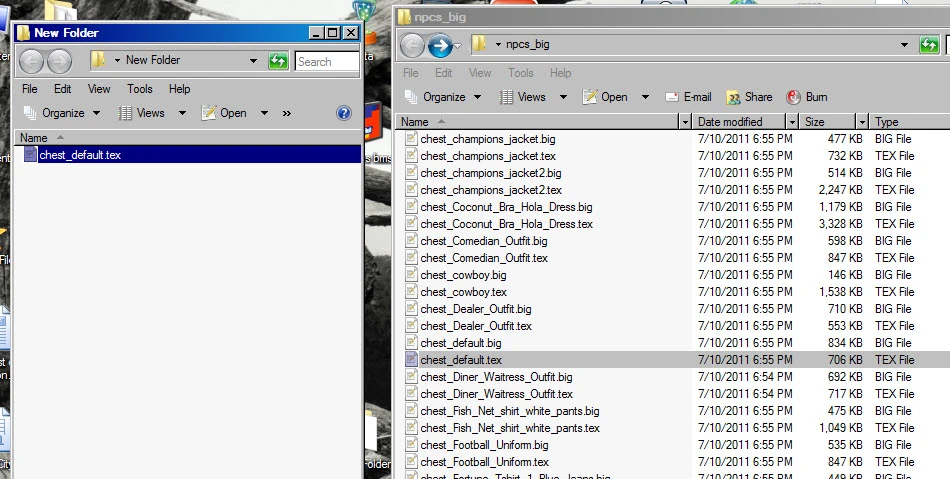Screen dimensions: 950x479
Task: Open Edit menu in New Folder window
Action: 62,88
